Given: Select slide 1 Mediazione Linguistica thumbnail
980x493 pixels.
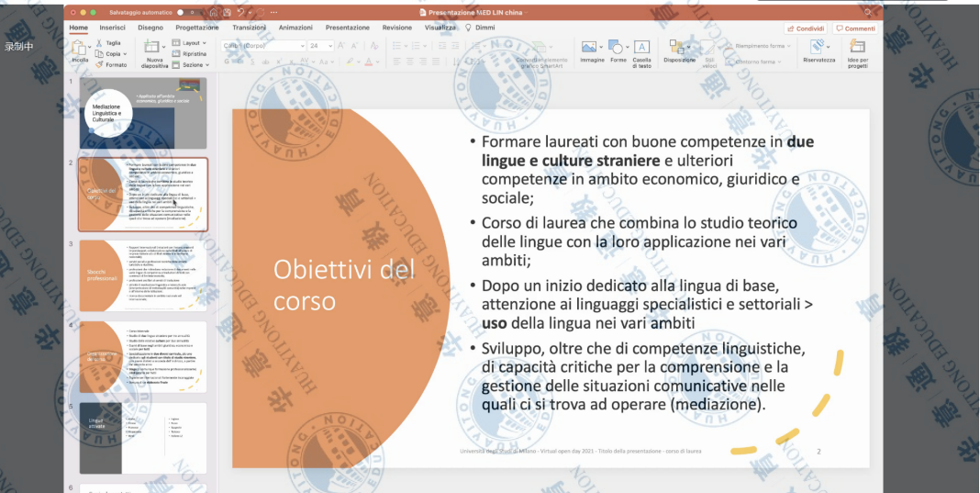Looking at the screenshot, I should pyautogui.click(x=143, y=113).
